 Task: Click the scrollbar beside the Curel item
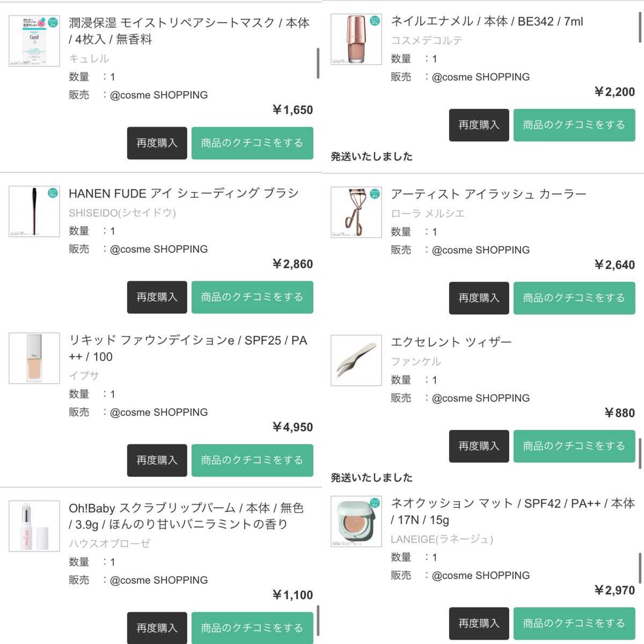(x=318, y=63)
